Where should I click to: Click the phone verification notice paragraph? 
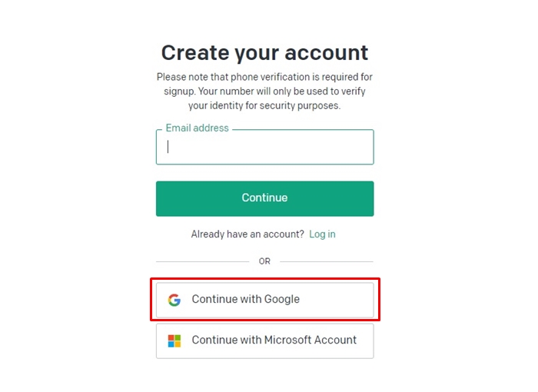(x=264, y=91)
